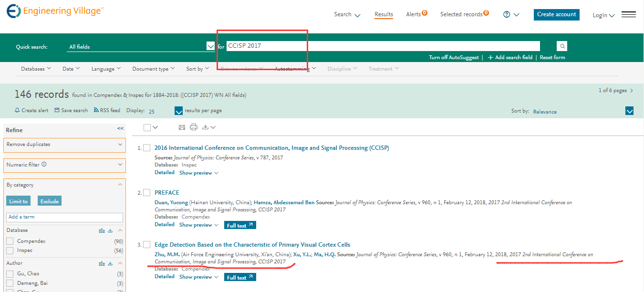Screen dimensions: 644x292
Task: Click the Reset form link
Action: click(x=552, y=57)
